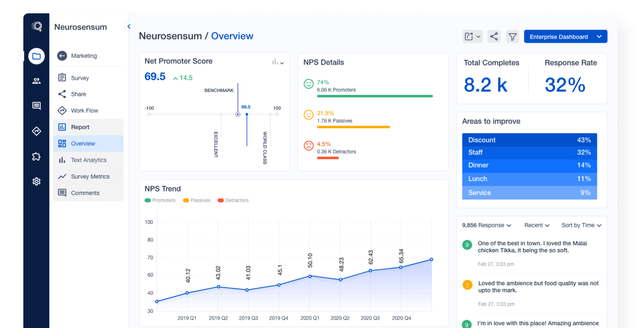This screenshot has height=328, width=644.
Task: Open the chart type dropdown in Net Promoter Score
Action: [278, 62]
